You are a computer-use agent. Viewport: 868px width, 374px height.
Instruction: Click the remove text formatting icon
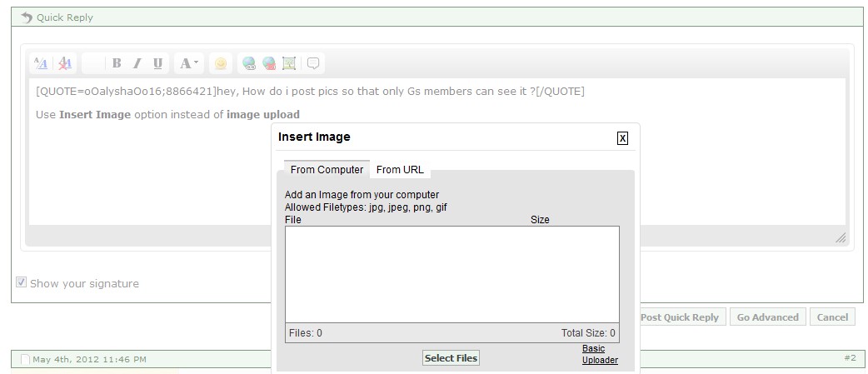[x=65, y=63]
